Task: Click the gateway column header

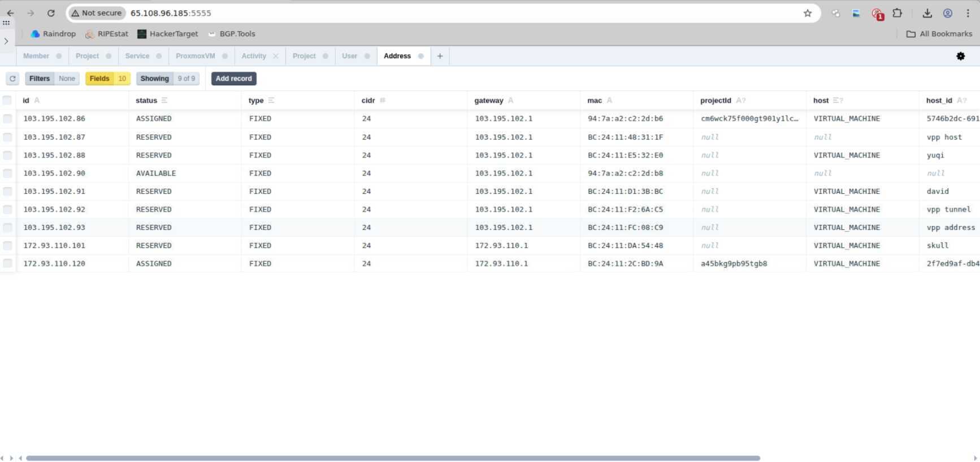Action: coord(524,100)
